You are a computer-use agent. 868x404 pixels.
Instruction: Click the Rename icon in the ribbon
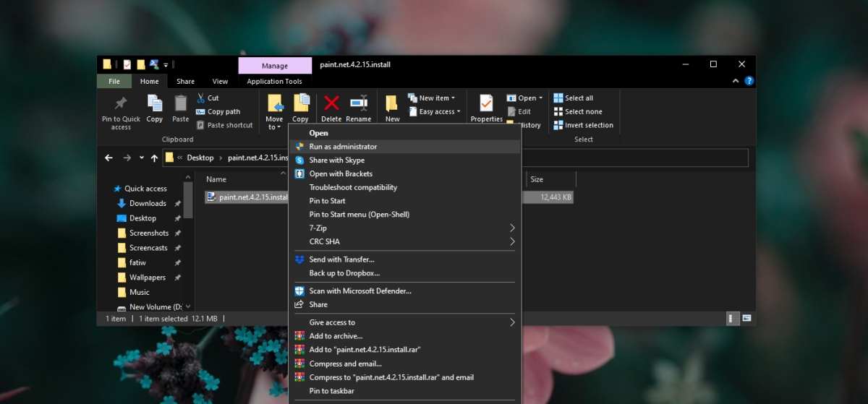(x=358, y=104)
